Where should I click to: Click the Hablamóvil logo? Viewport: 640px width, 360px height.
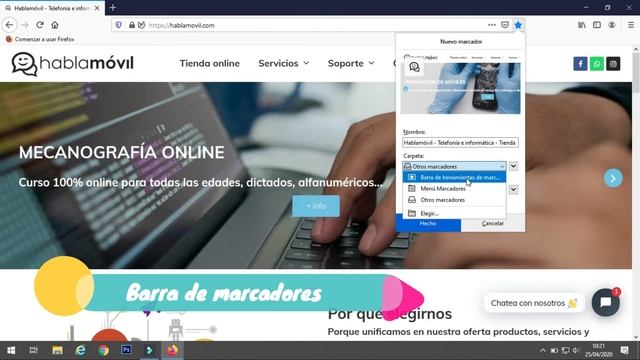pyautogui.click(x=72, y=64)
